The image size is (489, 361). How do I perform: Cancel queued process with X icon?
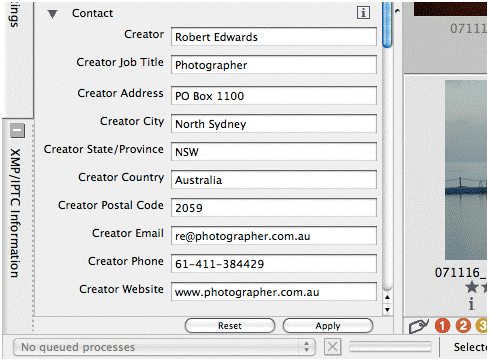click(x=332, y=347)
